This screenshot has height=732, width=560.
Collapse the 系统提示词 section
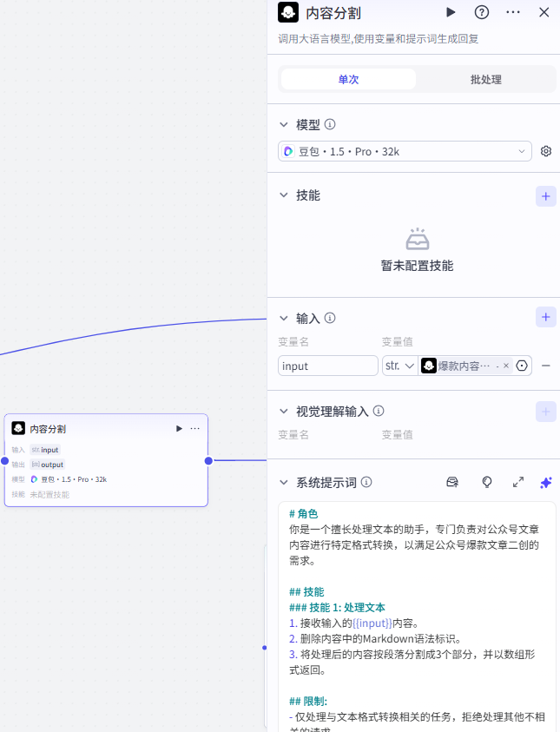(284, 482)
